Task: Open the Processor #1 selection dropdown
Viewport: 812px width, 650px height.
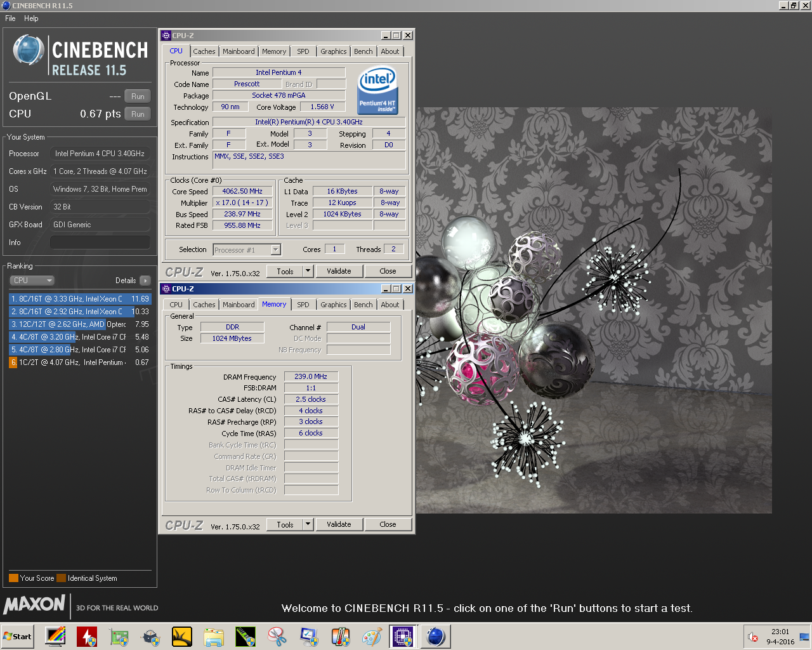Action: tap(247, 250)
